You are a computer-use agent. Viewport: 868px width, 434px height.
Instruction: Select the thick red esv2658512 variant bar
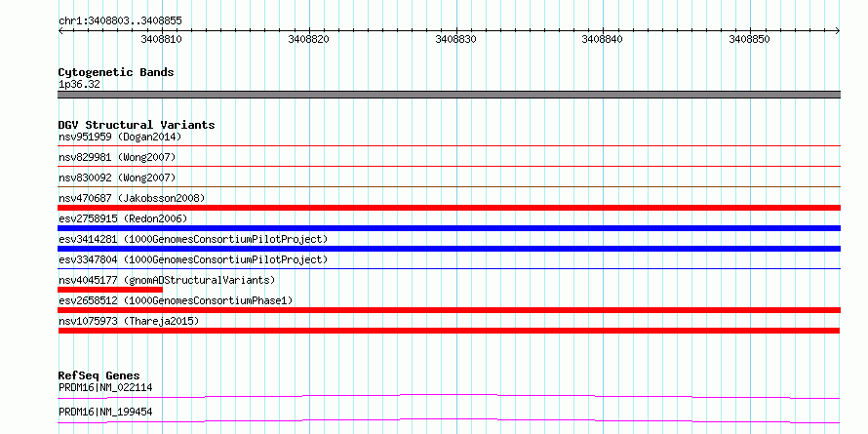449,310
